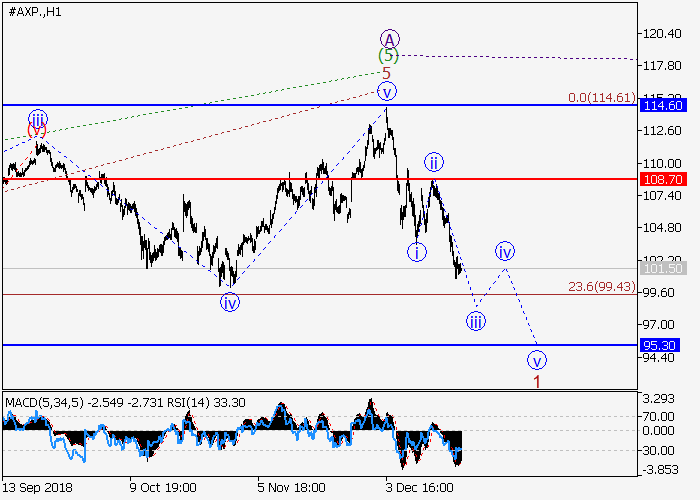Select circled v label at the December peak

point(387,92)
